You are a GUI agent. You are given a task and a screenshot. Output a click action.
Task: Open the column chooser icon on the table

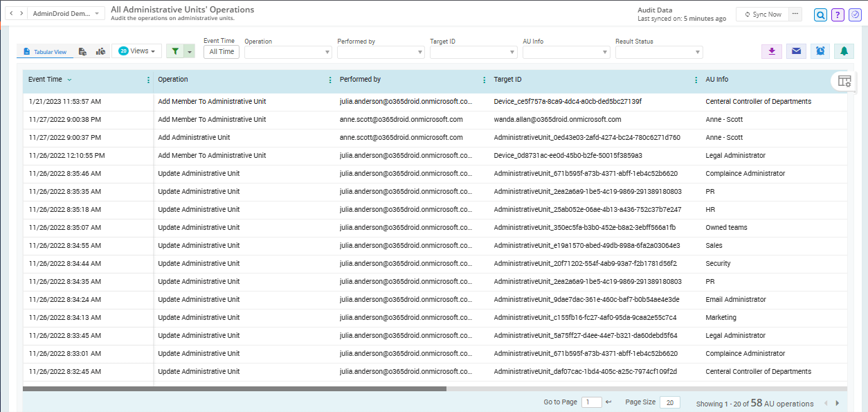click(844, 81)
